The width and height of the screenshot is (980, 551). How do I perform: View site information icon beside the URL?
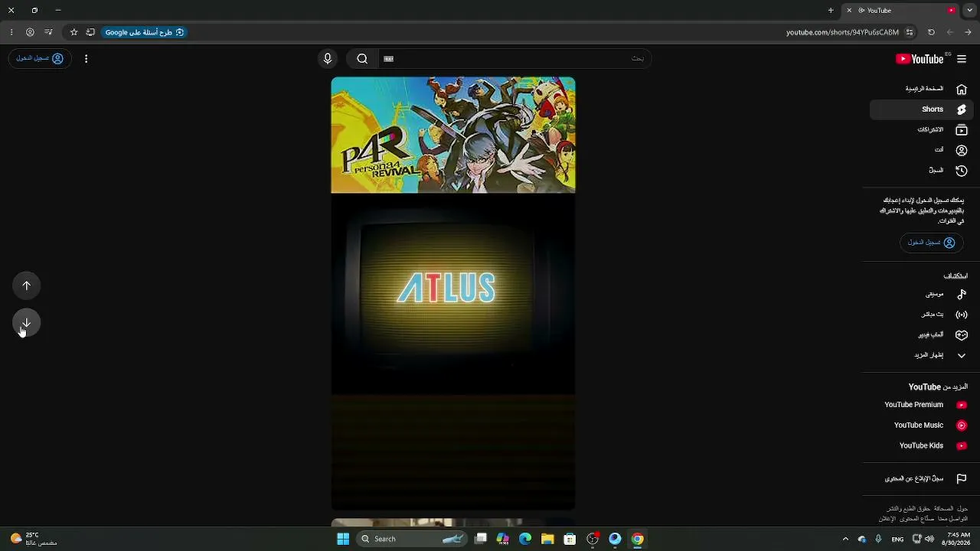click(910, 32)
